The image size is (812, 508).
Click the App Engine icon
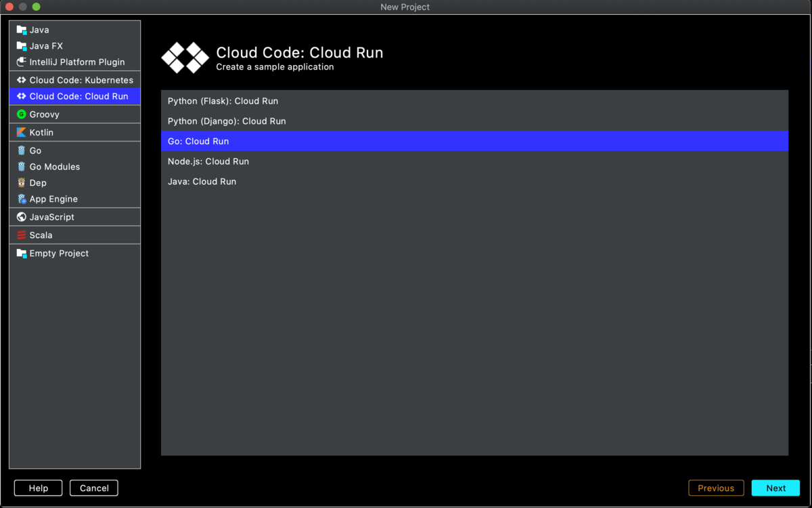click(x=22, y=199)
